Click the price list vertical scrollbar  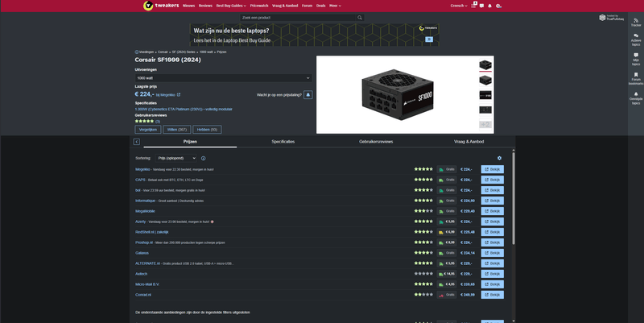pyautogui.click(x=514, y=197)
